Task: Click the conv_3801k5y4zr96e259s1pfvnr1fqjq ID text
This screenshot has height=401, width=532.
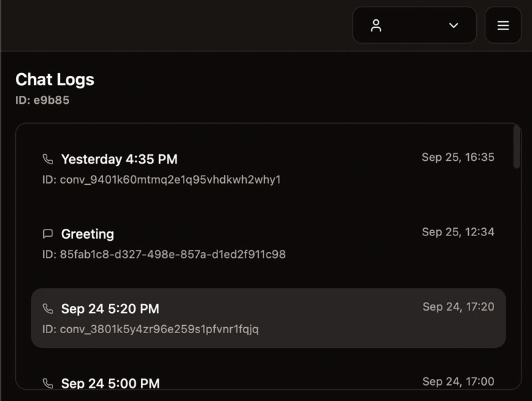Action: click(150, 329)
